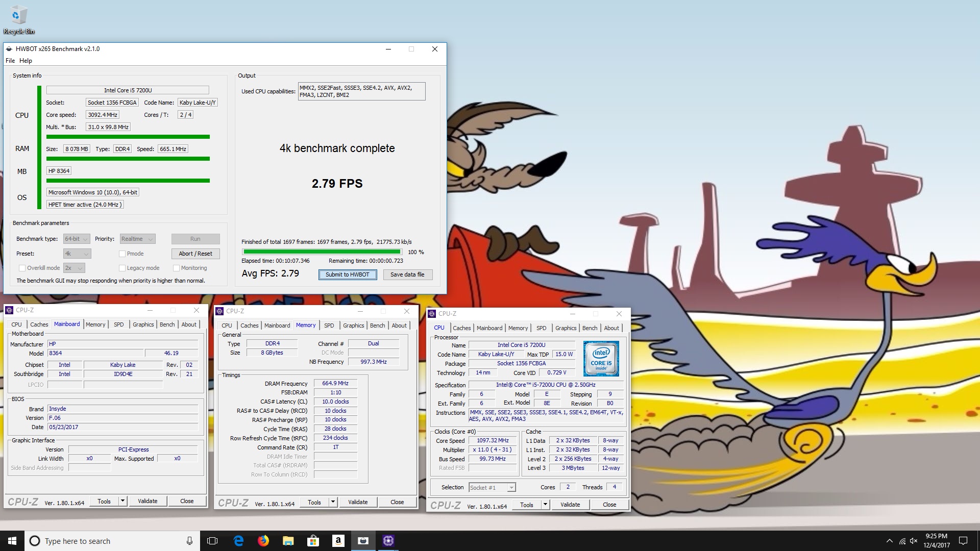The image size is (980, 551).
Task: Click the Memory CPU-Z window title icon
Action: pyautogui.click(x=219, y=311)
